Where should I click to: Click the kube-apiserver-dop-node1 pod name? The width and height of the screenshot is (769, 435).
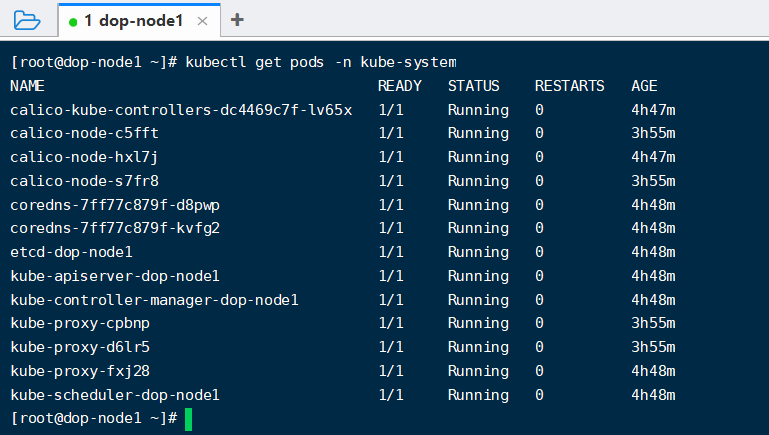pos(115,276)
